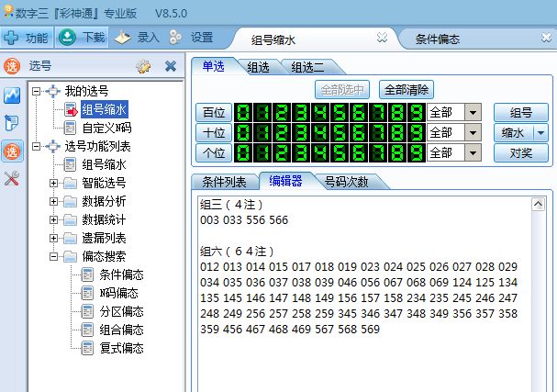The image size is (557, 392).
Task: Toggle digit 5 in the 百位 row
Action: 339,112
